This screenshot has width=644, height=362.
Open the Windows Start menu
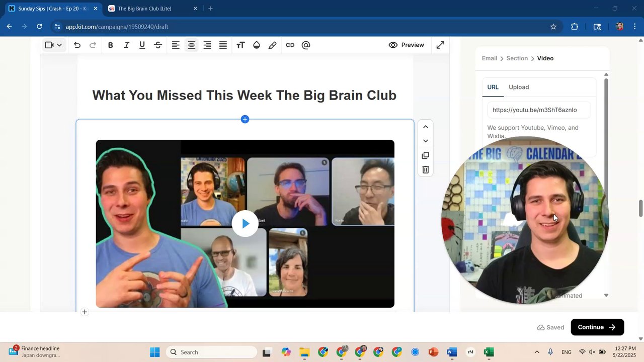click(154, 352)
